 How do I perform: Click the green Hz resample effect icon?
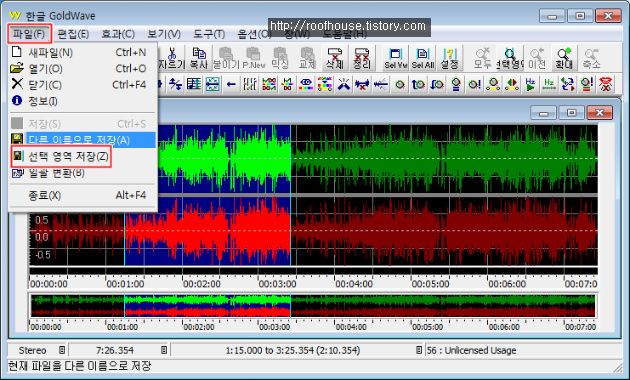pyautogui.click(x=549, y=84)
